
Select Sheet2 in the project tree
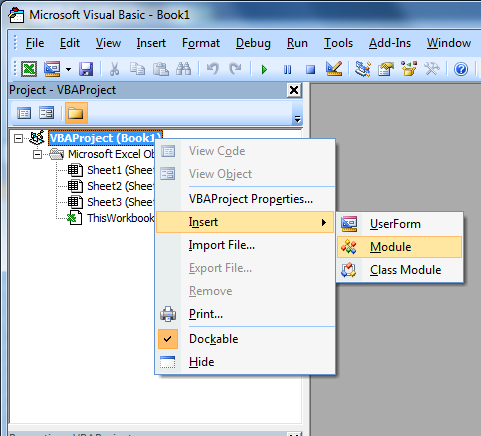120,186
